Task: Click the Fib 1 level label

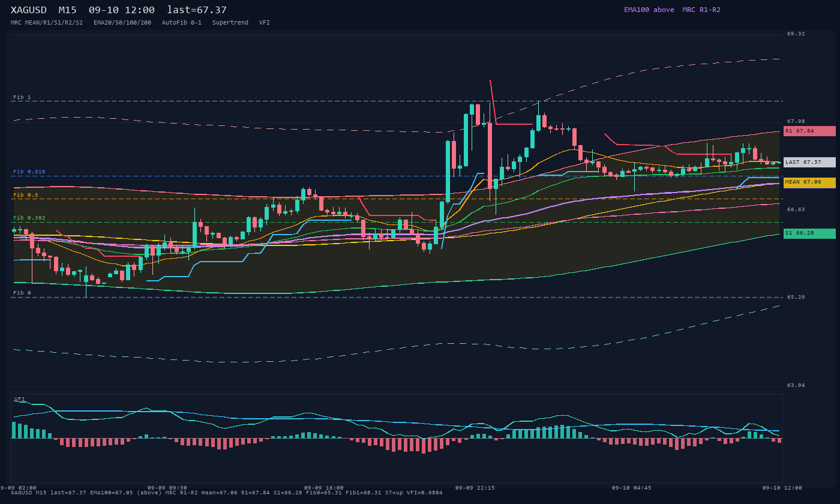Action: pos(22,97)
